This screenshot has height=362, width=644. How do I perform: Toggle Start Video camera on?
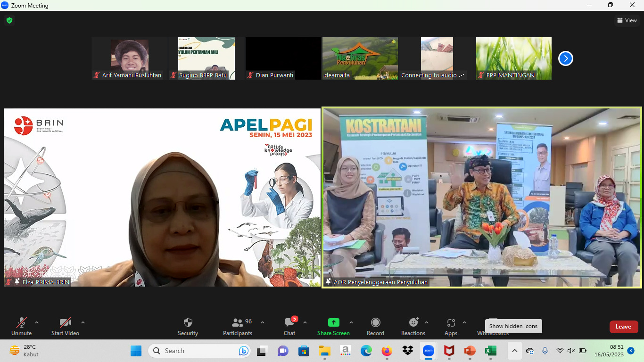[65, 326]
